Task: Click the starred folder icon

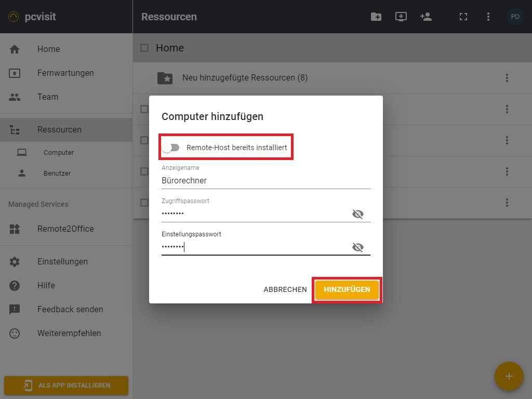Action: (165, 78)
